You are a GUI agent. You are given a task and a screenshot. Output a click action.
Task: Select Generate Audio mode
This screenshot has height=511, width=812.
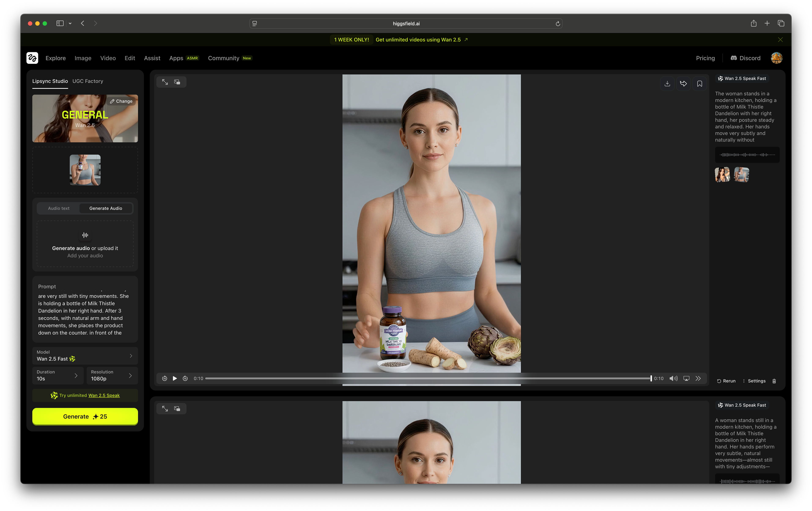pyautogui.click(x=106, y=208)
